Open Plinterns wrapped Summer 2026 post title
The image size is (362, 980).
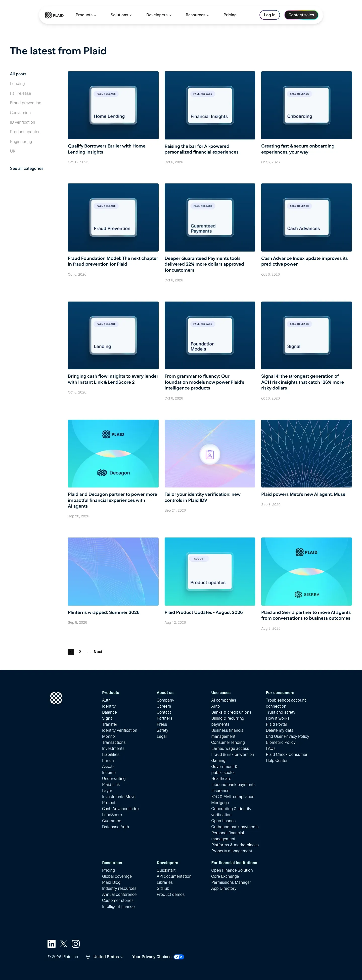pos(104,613)
